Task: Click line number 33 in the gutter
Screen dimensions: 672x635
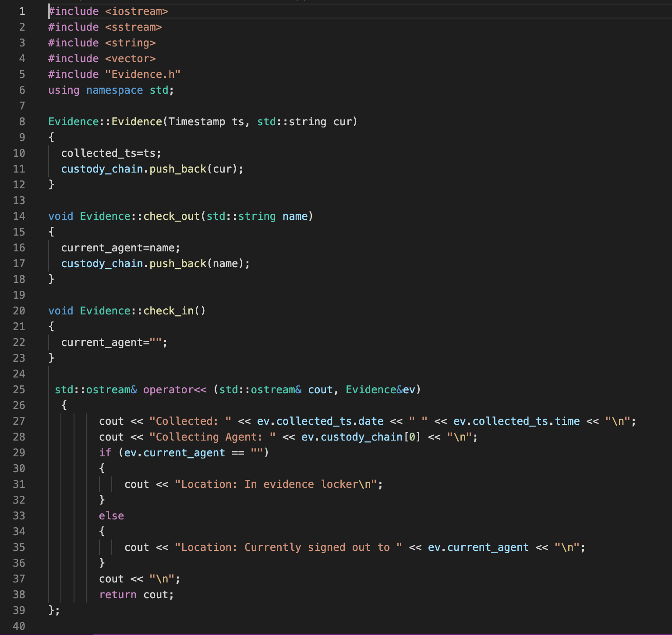Action: pyautogui.click(x=19, y=516)
